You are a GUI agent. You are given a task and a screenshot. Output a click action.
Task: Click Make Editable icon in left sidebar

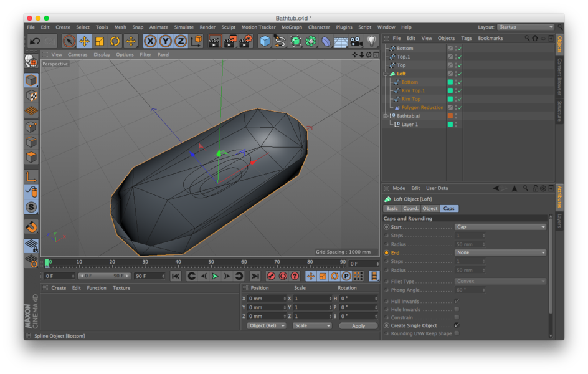31,60
